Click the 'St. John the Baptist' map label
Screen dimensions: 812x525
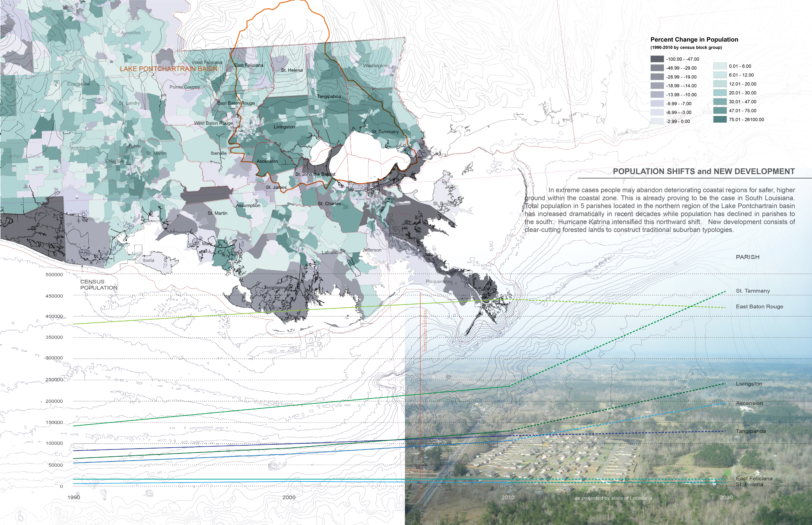tap(315, 174)
